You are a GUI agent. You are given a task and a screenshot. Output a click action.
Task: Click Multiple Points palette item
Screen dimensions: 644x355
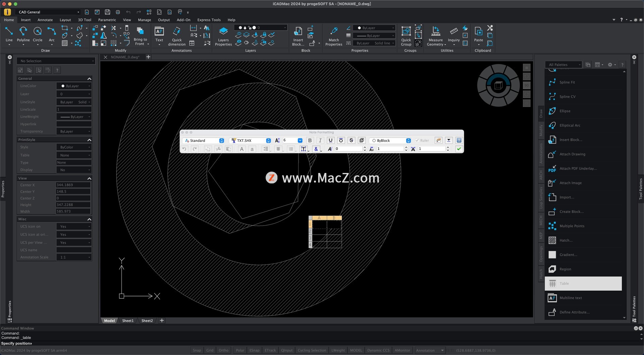pyautogui.click(x=583, y=226)
